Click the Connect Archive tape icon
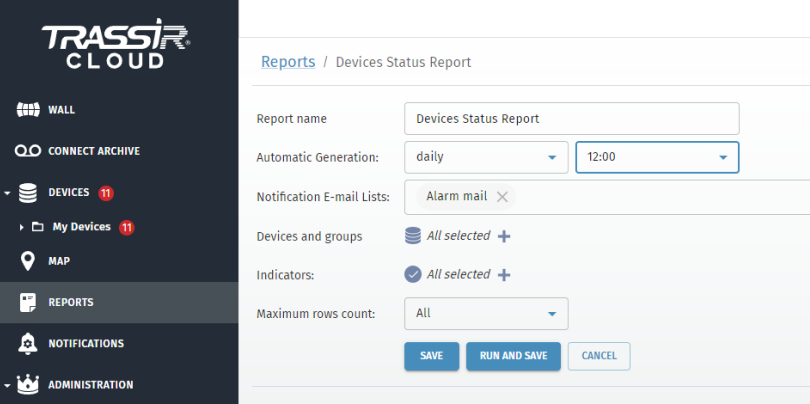Image resolution: width=810 pixels, height=404 pixels. 28,151
